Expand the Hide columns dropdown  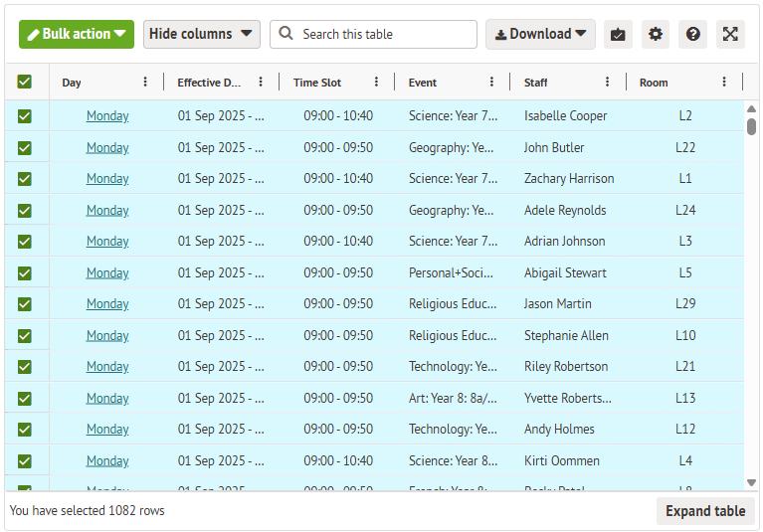pos(202,34)
